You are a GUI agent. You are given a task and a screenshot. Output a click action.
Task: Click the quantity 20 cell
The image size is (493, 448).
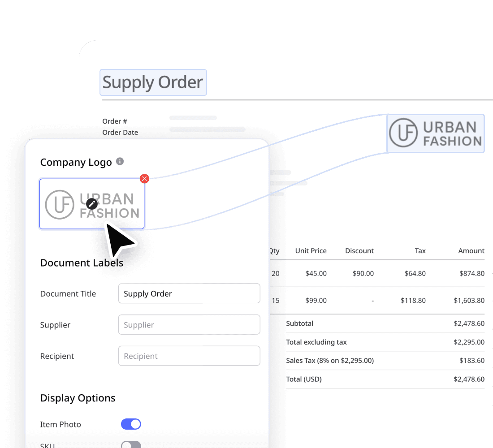(x=276, y=274)
